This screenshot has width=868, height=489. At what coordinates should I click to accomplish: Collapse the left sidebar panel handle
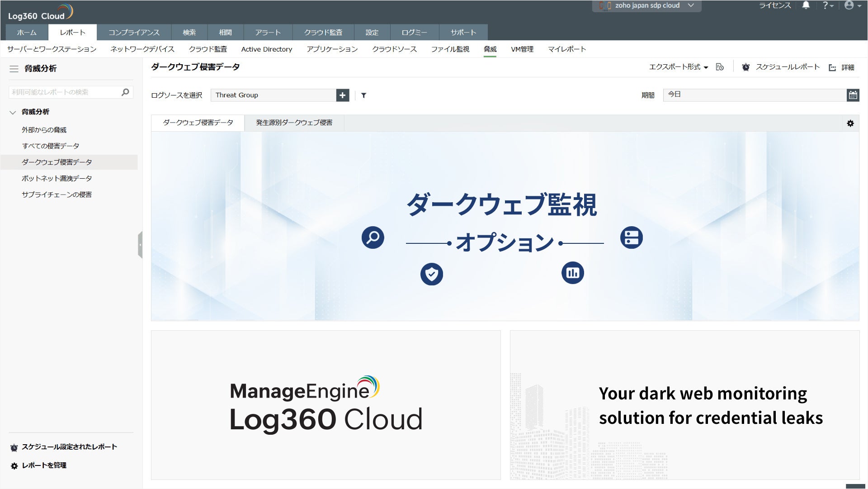tap(140, 245)
